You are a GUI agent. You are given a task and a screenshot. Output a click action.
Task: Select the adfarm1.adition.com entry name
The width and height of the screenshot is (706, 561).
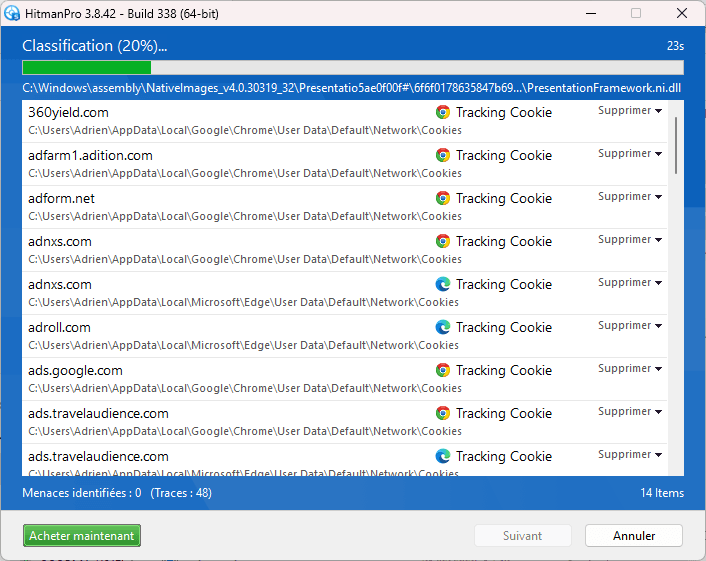coord(90,155)
